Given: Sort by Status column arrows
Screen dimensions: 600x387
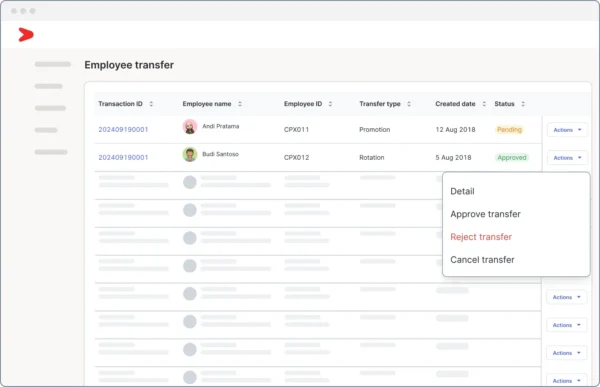Looking at the screenshot, I should point(523,104).
